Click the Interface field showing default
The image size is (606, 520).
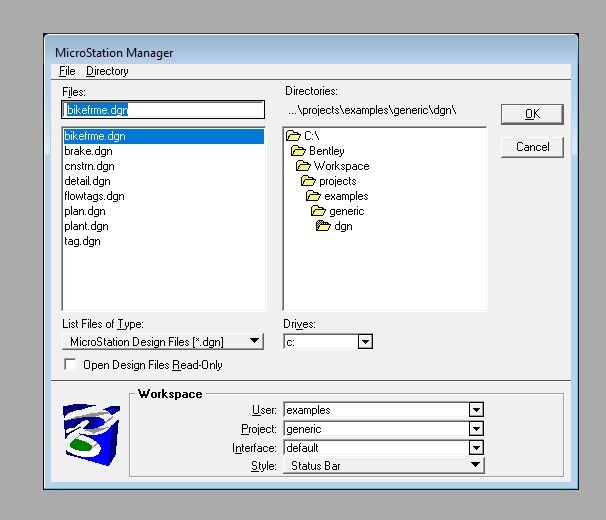coord(376,448)
